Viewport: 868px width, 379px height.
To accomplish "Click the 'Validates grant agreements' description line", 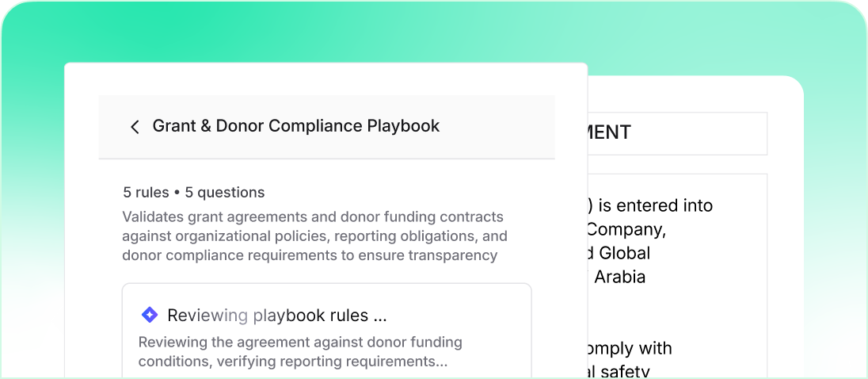I will click(312, 216).
